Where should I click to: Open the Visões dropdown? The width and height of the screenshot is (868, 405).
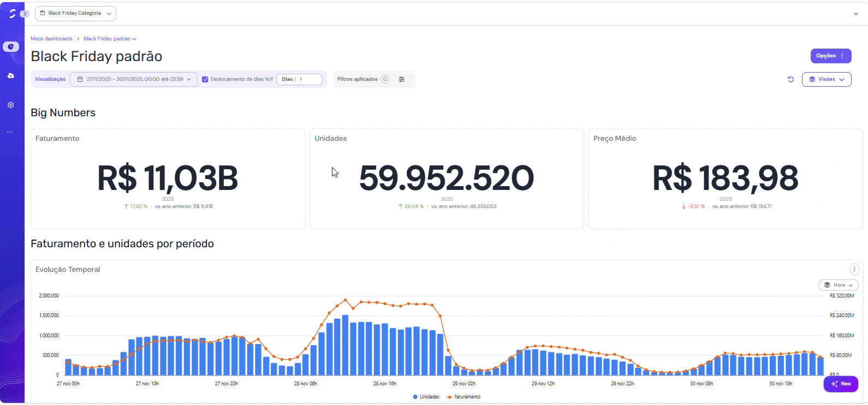click(827, 79)
